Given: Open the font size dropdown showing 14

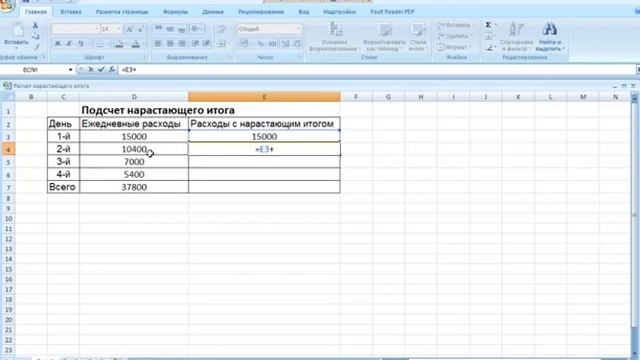Looking at the screenshot, I should [119, 29].
